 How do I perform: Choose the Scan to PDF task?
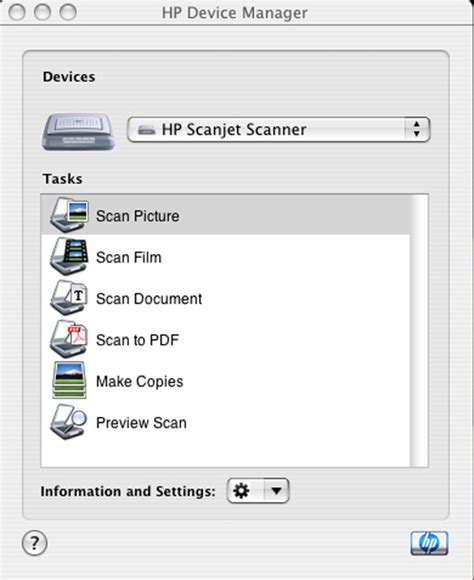coord(137,340)
